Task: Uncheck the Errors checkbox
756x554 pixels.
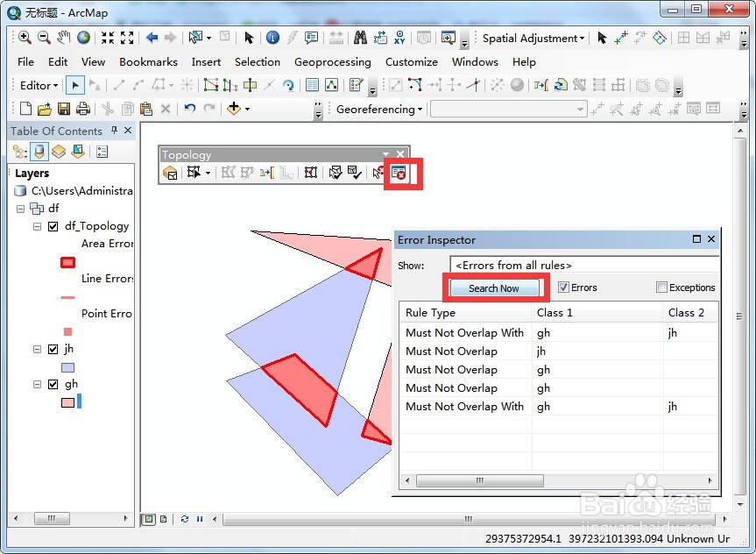Action: pyautogui.click(x=563, y=288)
